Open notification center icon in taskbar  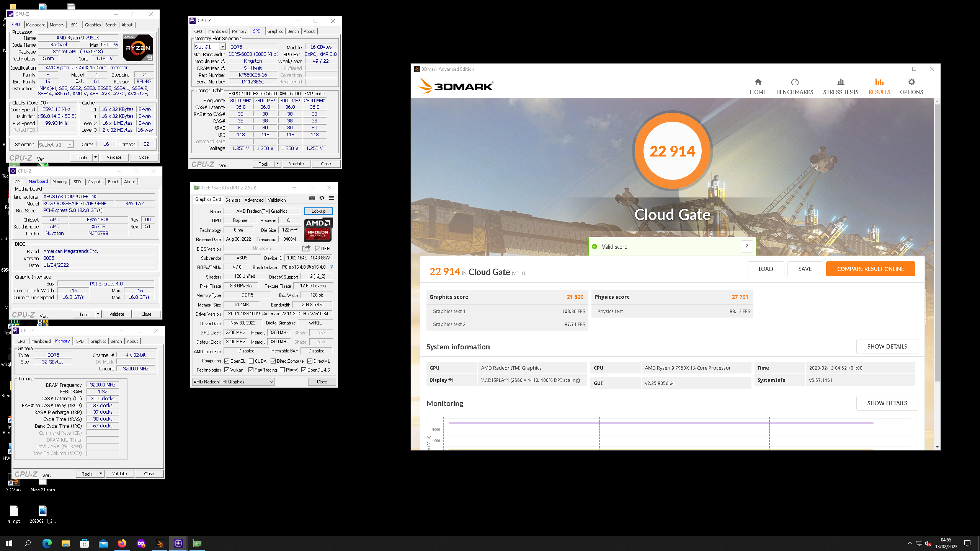(x=967, y=543)
